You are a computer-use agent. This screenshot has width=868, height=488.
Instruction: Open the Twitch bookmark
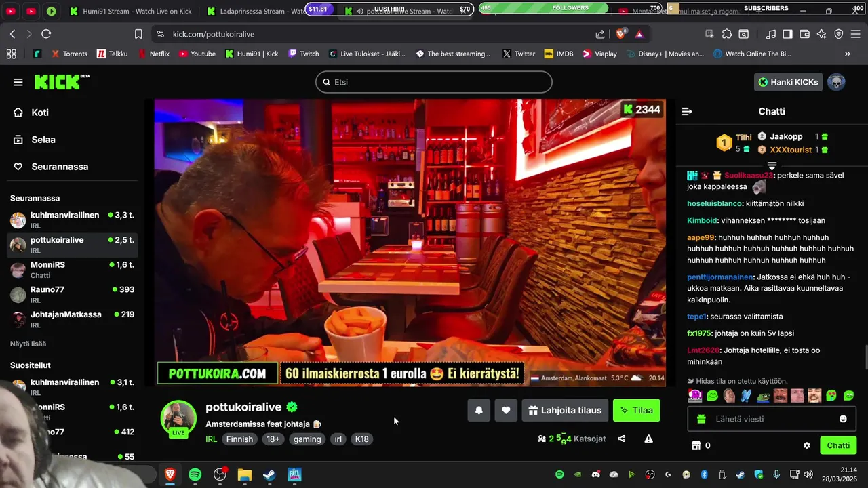click(303, 54)
